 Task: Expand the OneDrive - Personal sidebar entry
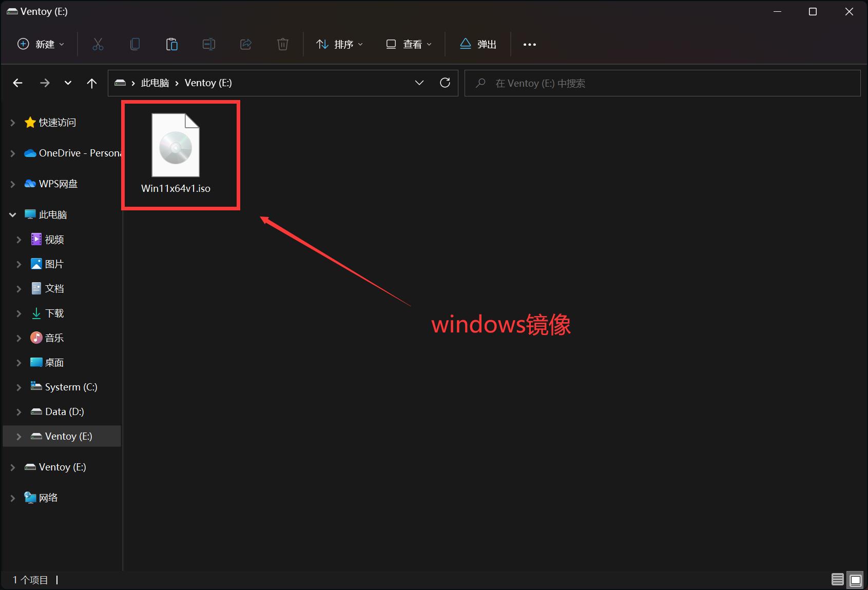[12, 153]
